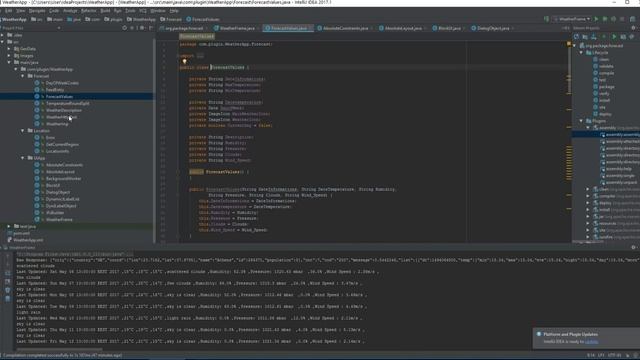Click tool windows icon at status bar's left end
Screen dimensions: 640x360
click(x=2, y=356)
